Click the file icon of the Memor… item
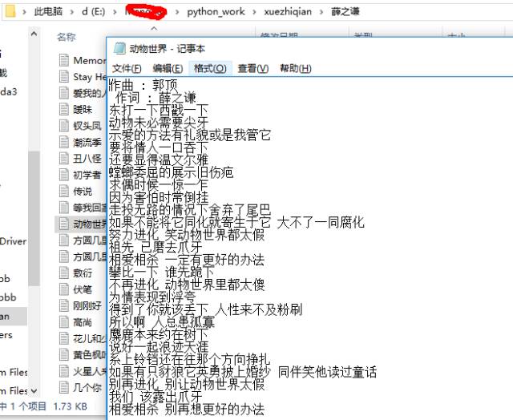This screenshot has width=513, height=420. [64, 60]
